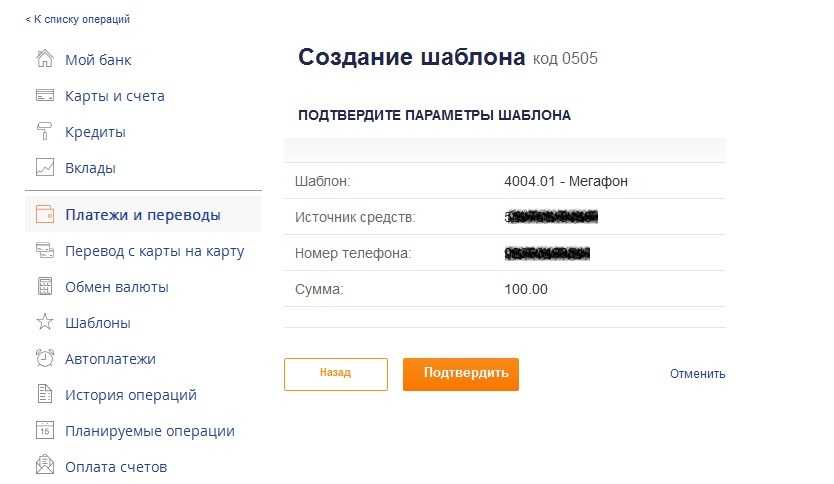Select История операций in sidebar
The height and width of the screenshot is (484, 834).
click(130, 395)
